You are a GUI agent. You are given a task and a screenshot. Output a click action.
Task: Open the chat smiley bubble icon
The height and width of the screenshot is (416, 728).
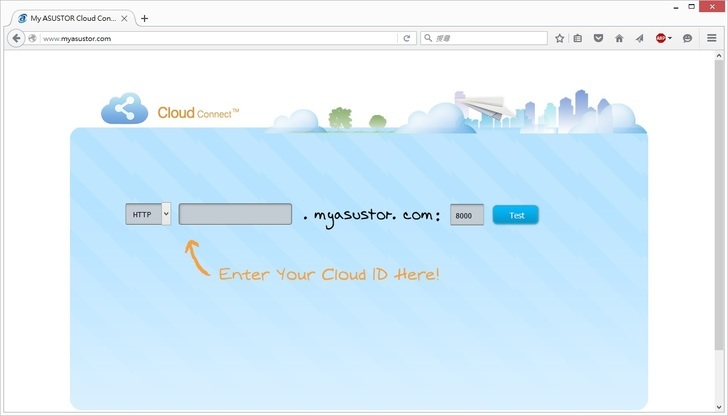click(688, 38)
